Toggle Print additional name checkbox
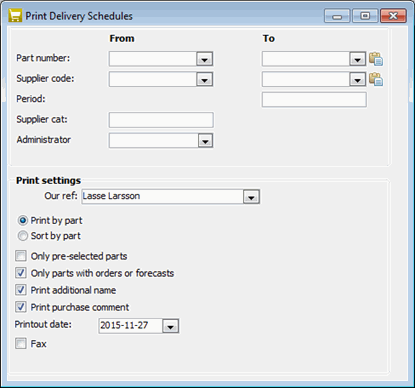 point(21,290)
